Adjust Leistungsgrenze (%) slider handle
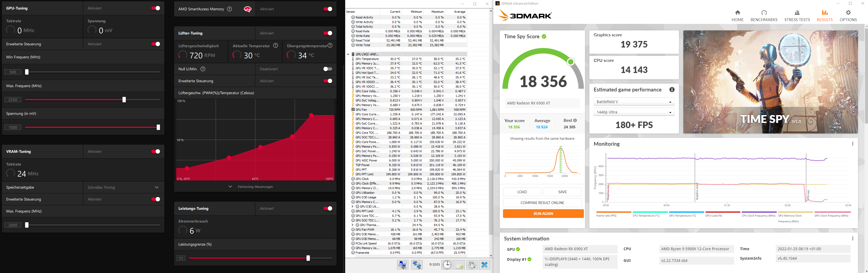The image size is (868, 273). 308,258
